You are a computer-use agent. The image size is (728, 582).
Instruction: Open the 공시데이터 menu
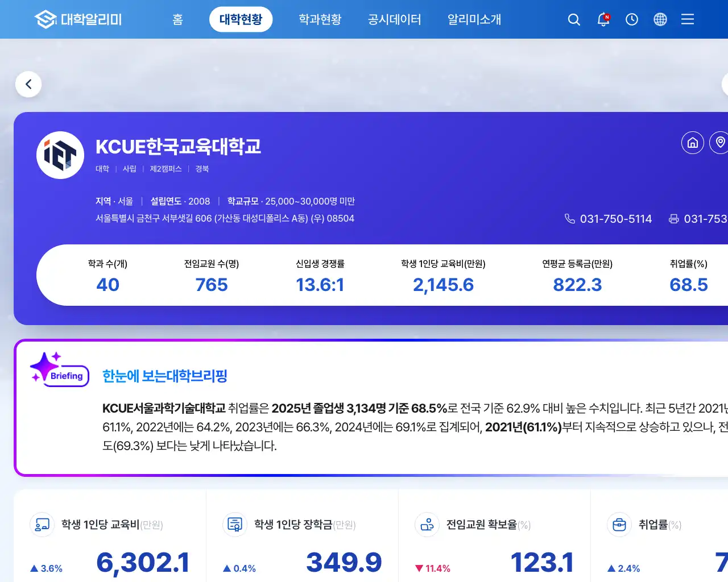point(395,19)
